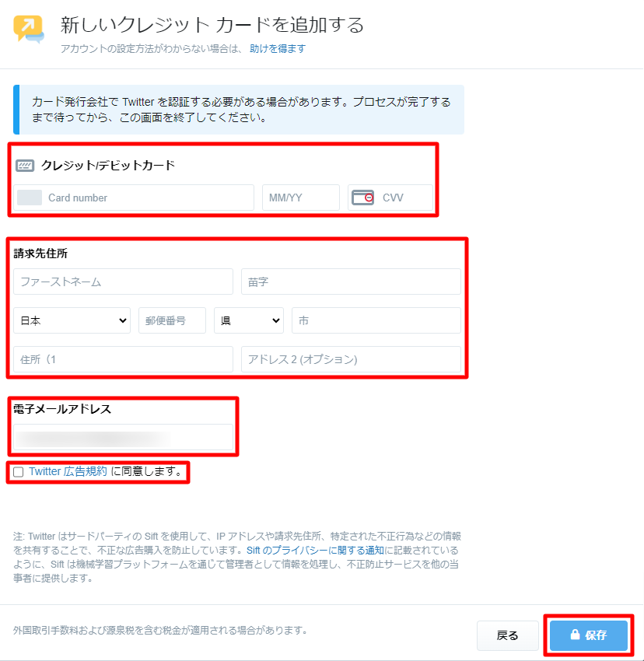Click the card brand placeholder icon
This screenshot has width=644, height=661.
point(30,198)
